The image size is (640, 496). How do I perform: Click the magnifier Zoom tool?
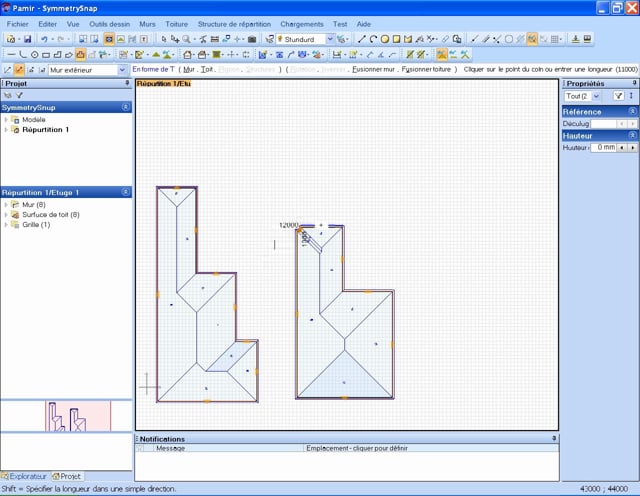click(186, 39)
